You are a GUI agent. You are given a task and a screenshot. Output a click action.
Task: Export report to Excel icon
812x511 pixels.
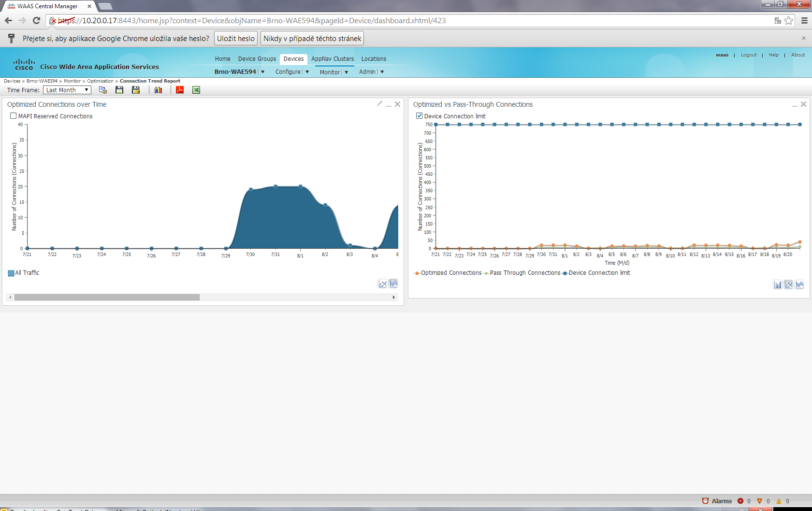coord(196,90)
